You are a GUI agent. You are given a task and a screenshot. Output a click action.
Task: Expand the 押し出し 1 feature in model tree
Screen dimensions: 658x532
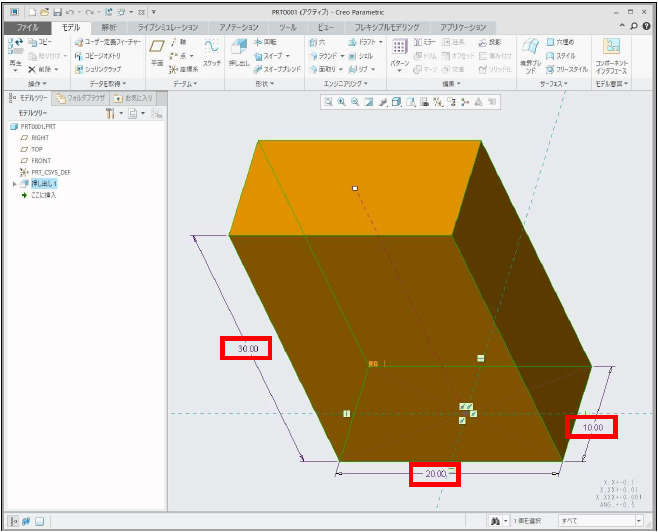[x=14, y=184]
